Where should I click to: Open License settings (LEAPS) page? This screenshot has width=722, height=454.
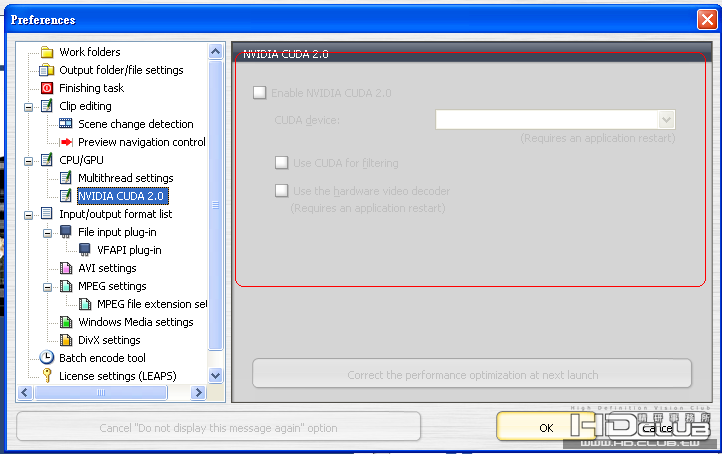click(118, 376)
